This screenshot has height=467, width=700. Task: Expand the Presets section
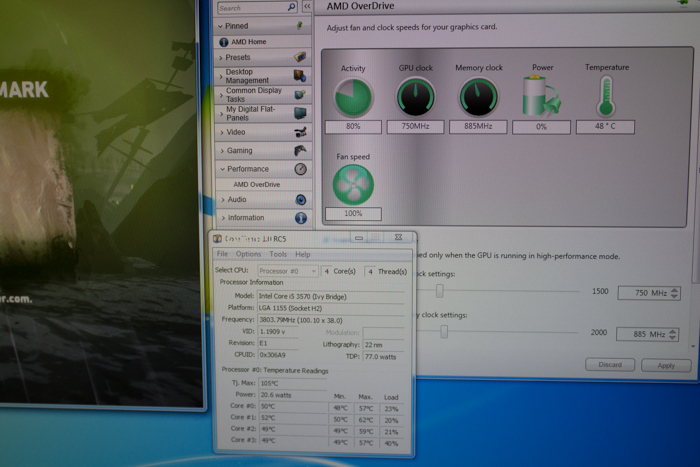221,58
